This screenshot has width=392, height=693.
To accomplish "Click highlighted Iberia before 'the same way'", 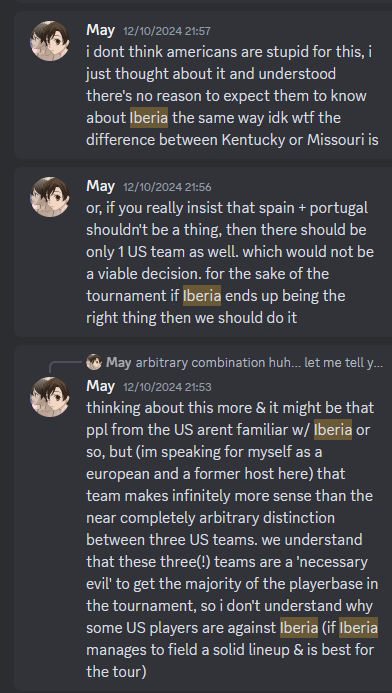I will pos(149,118).
